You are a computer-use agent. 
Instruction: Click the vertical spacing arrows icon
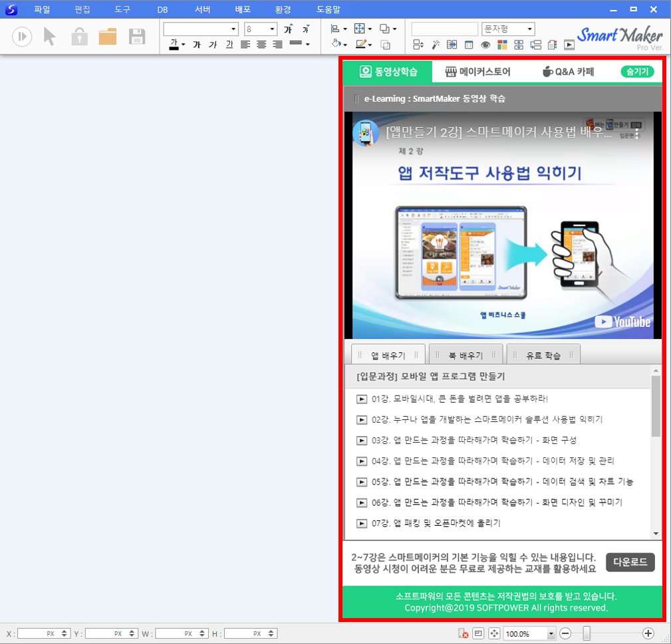pyautogui.click(x=519, y=45)
